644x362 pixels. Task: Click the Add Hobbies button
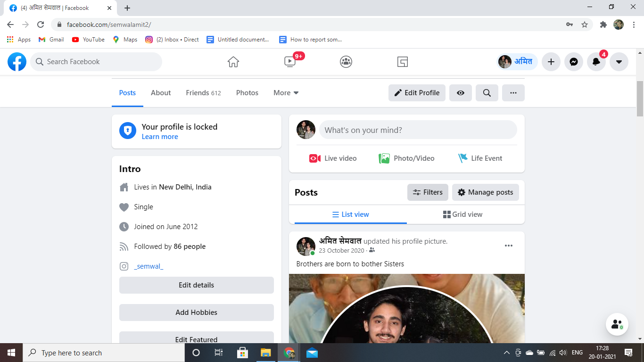pyautogui.click(x=197, y=313)
